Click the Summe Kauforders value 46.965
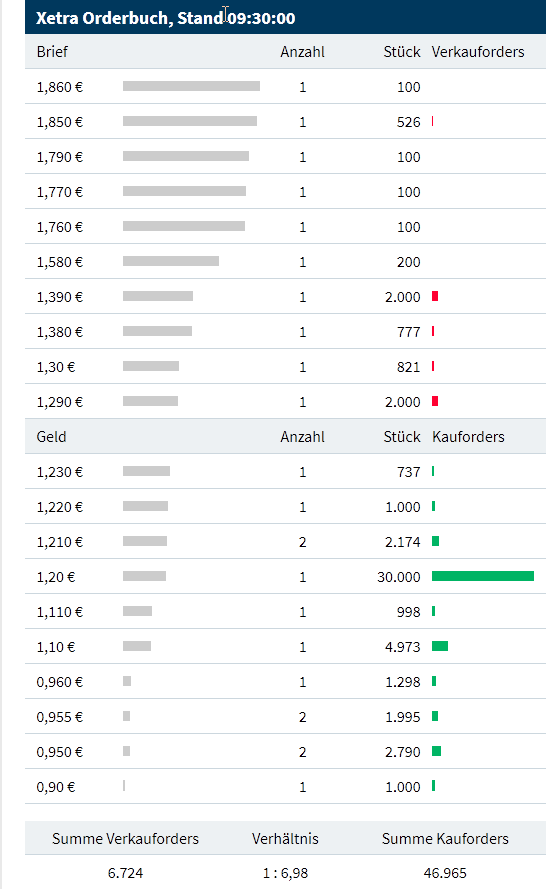This screenshot has height=889, width=553. (445, 873)
